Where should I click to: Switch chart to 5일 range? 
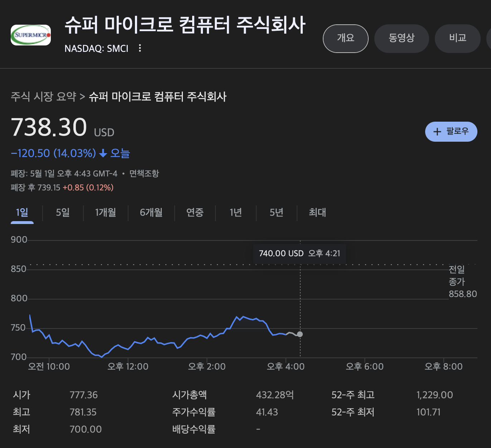[x=63, y=213]
